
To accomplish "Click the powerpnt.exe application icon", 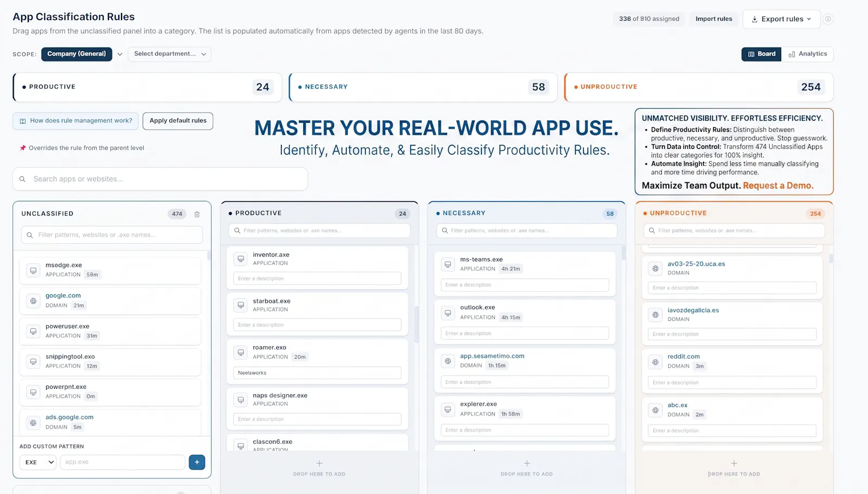I will click(x=33, y=391).
